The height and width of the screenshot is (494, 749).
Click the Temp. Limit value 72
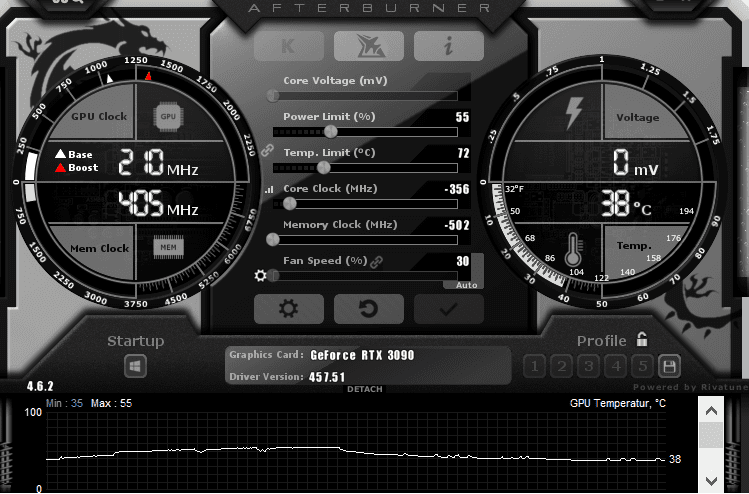(x=463, y=153)
